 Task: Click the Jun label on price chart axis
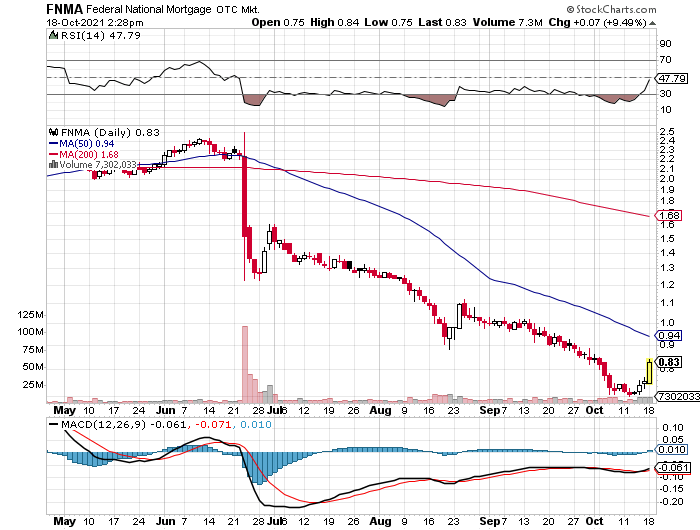tap(166, 410)
